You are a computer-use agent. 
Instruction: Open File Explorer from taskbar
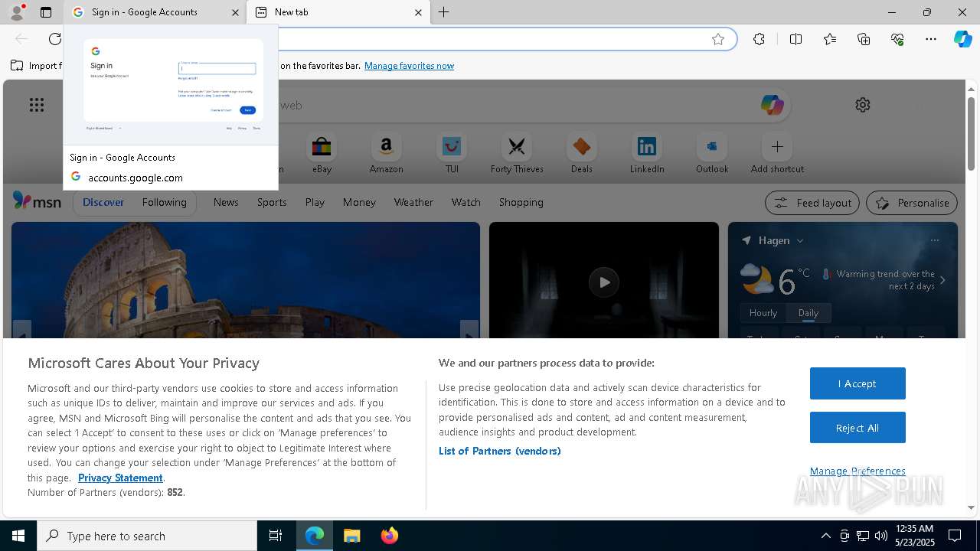pos(351,536)
